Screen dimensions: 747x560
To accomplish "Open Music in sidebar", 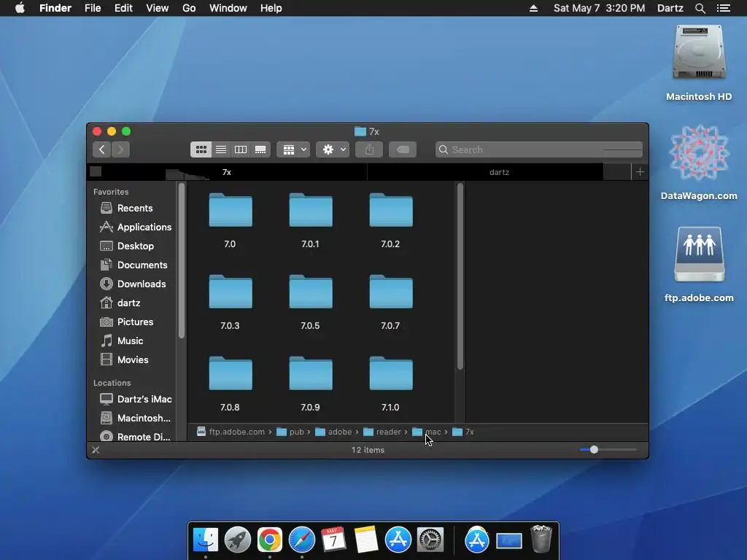I will 122,341.
